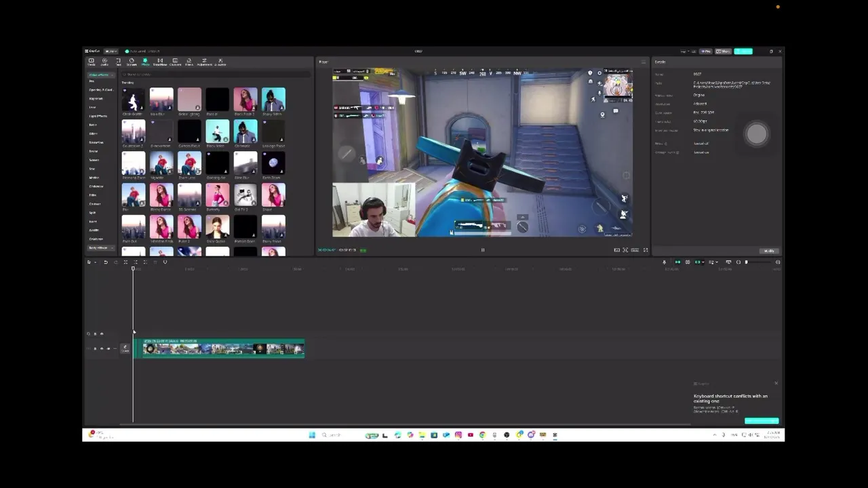
Task: Click the Pro upgrade button
Action: [706, 51]
